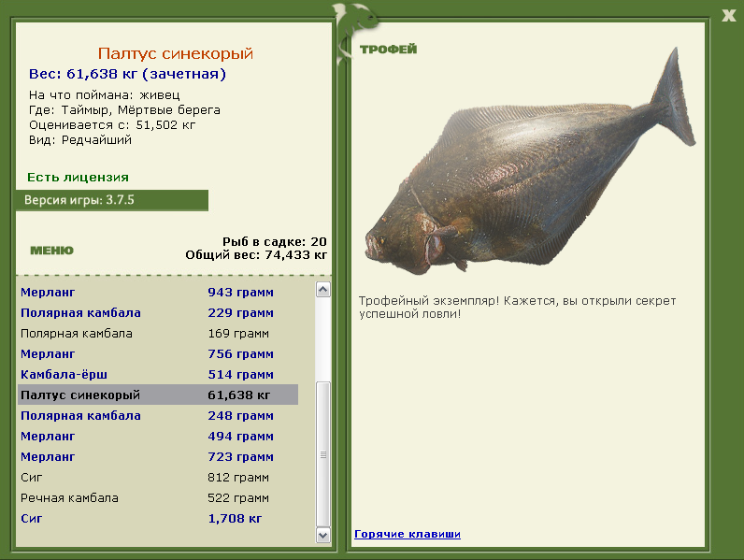Click the На что поймана: живец line
The height and width of the screenshot is (560, 744).
pos(105,95)
